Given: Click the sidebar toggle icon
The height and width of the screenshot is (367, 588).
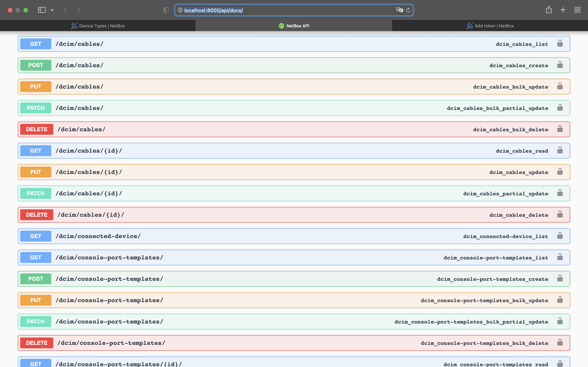Looking at the screenshot, I should click(42, 10).
